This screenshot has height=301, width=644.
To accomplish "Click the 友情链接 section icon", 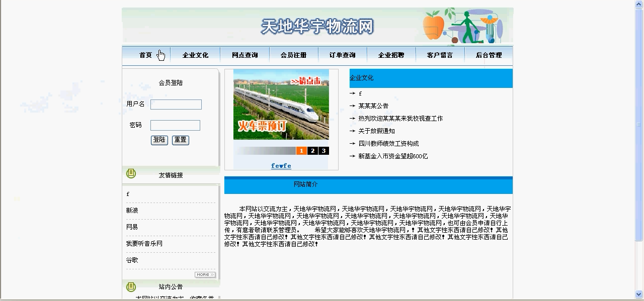I will [131, 173].
